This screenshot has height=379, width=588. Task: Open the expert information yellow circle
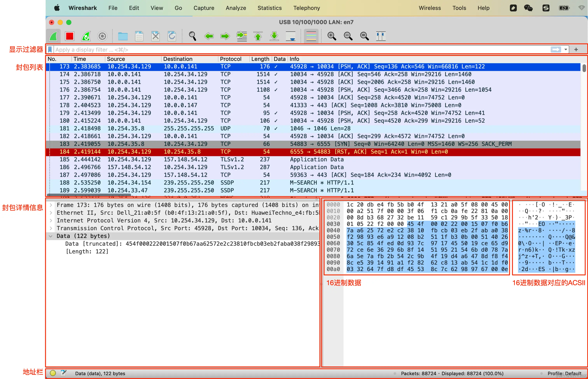point(53,373)
